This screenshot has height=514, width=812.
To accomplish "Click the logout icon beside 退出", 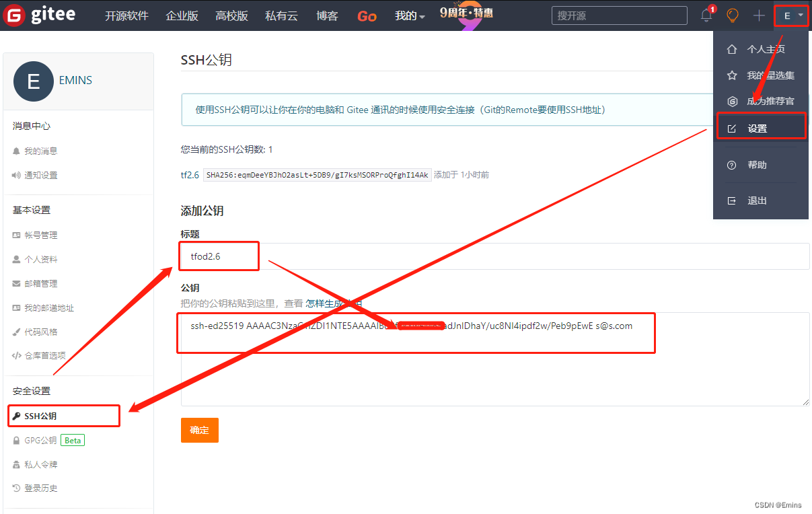I will tap(733, 200).
